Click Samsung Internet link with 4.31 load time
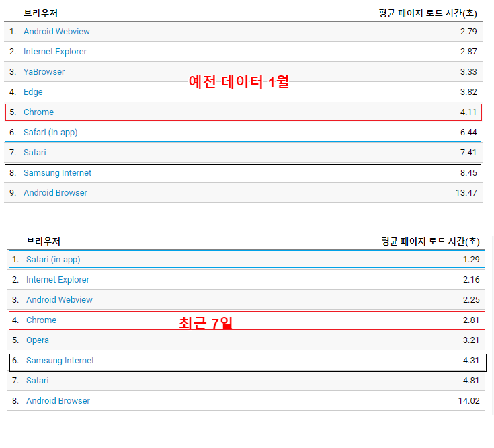The height and width of the screenshot is (448, 494). click(60, 361)
